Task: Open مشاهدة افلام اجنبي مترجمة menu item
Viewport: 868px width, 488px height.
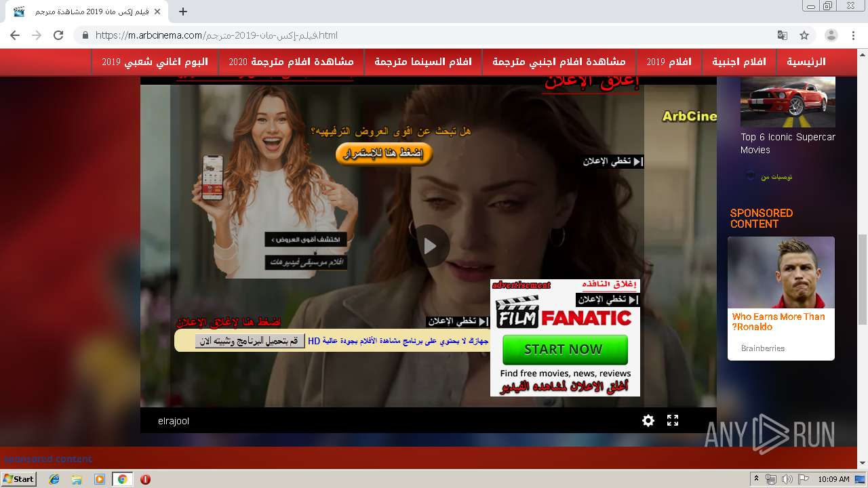Action: (559, 62)
